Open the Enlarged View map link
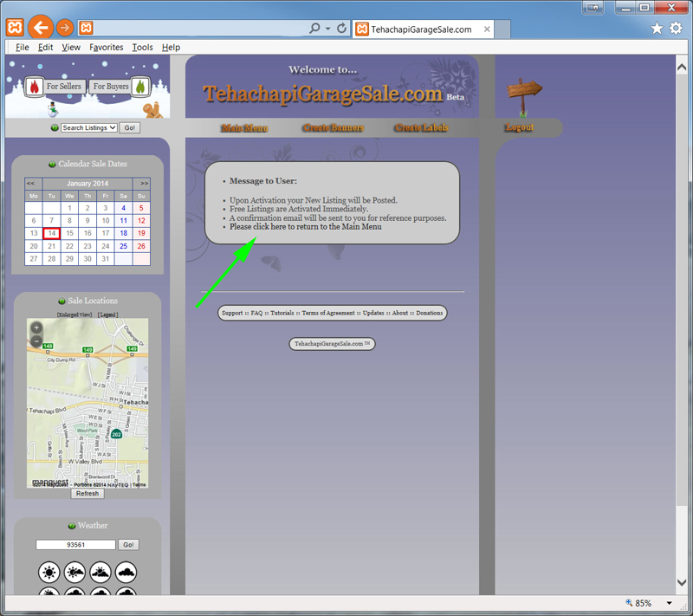 point(74,314)
